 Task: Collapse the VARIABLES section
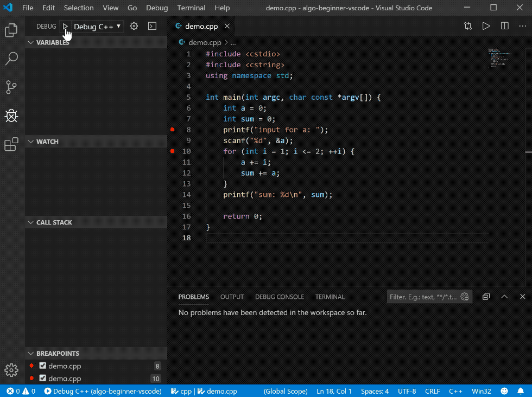(52, 43)
